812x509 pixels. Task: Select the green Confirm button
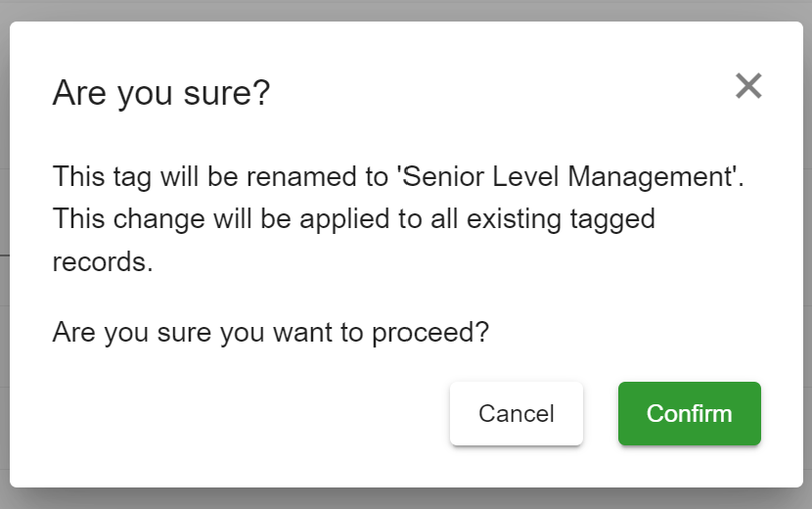[x=690, y=414]
